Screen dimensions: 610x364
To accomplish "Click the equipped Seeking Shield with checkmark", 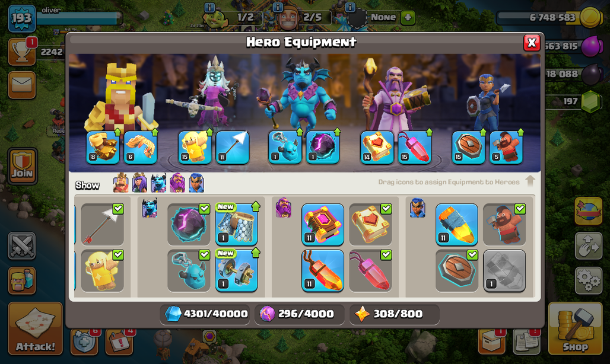I will pos(457,271).
